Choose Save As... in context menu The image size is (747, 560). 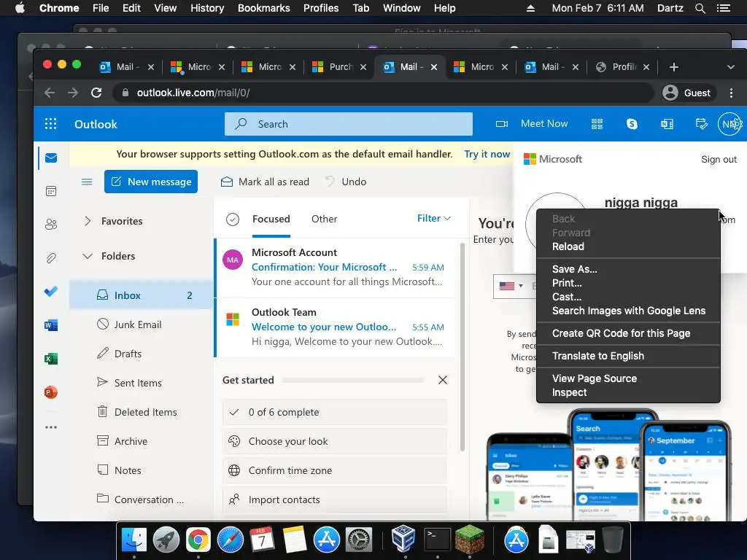tap(628, 269)
